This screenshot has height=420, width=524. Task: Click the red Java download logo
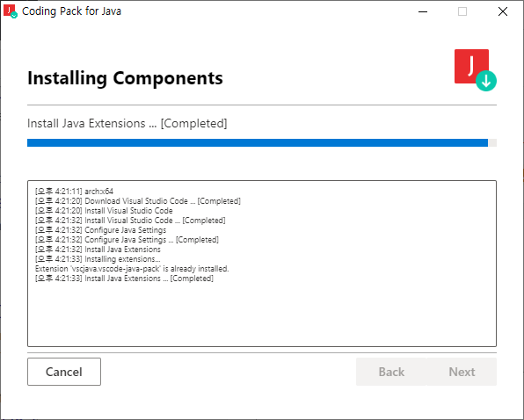pos(476,70)
